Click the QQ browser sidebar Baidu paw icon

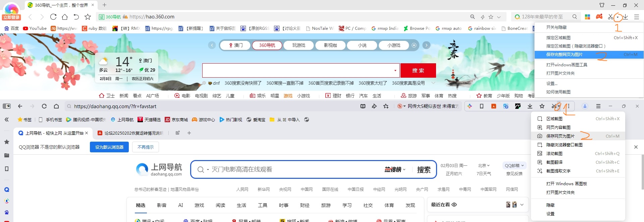click(x=7, y=212)
